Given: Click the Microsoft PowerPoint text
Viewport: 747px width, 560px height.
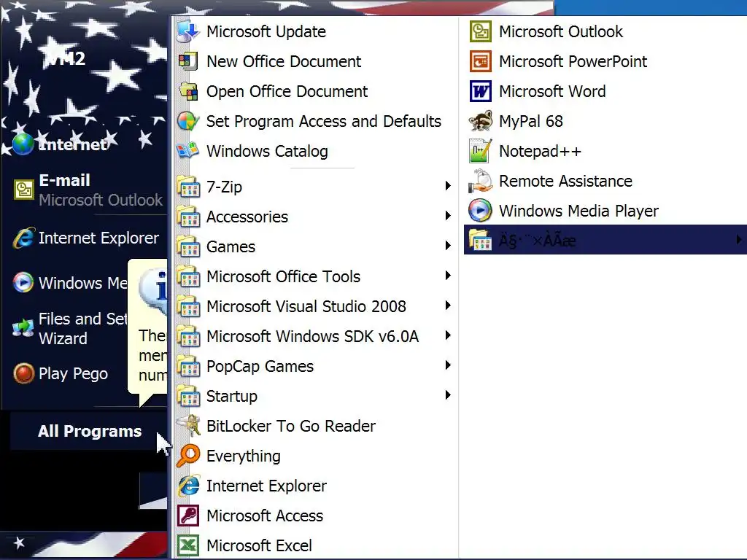Looking at the screenshot, I should point(573,61).
